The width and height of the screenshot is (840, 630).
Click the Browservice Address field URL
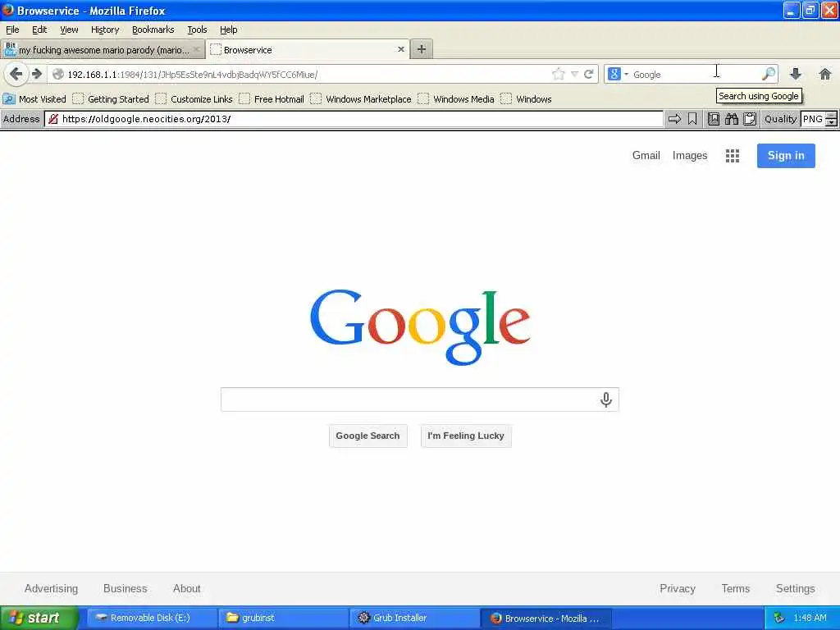click(x=354, y=119)
